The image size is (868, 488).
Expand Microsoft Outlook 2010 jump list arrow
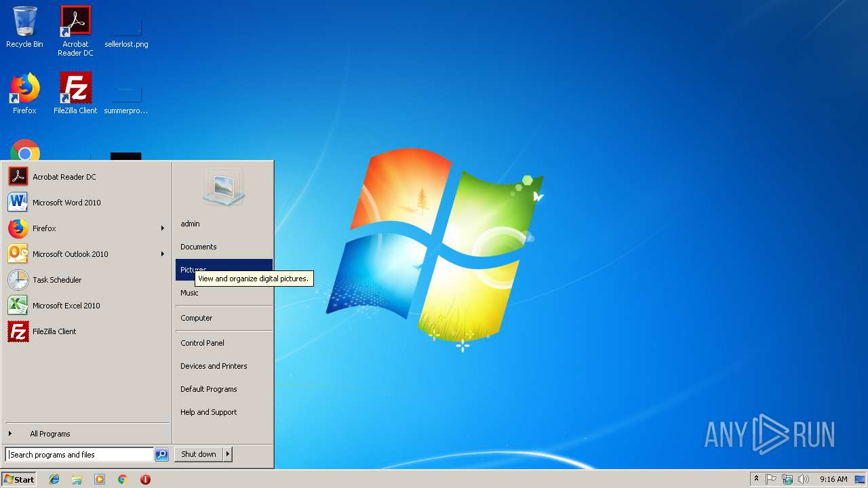coord(162,254)
